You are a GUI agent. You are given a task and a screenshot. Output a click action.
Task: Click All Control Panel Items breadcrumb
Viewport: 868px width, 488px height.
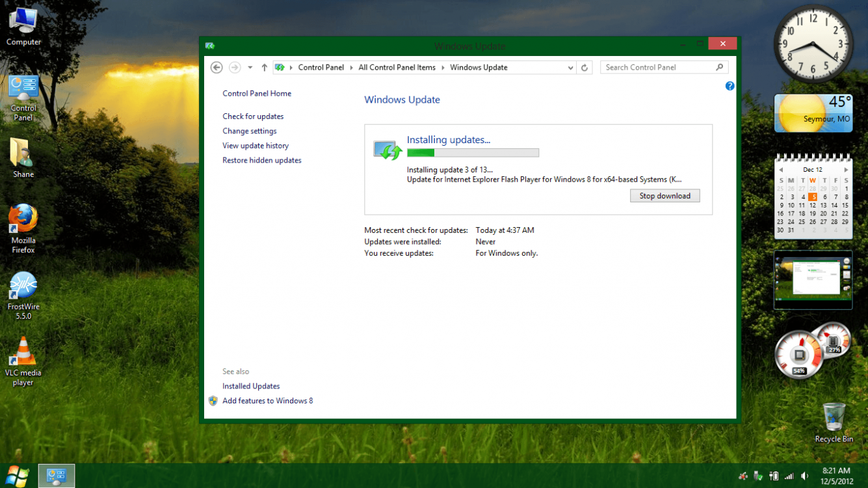coord(397,68)
